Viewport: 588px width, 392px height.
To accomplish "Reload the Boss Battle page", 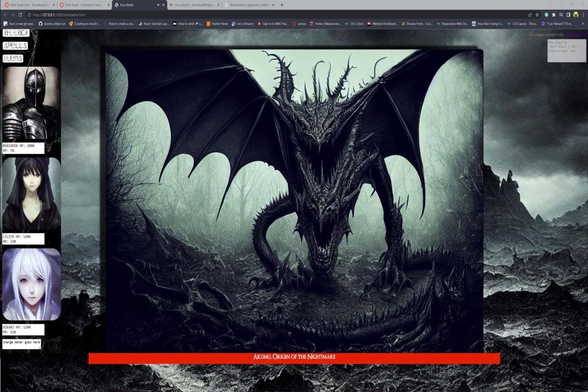I will tap(20, 15).
